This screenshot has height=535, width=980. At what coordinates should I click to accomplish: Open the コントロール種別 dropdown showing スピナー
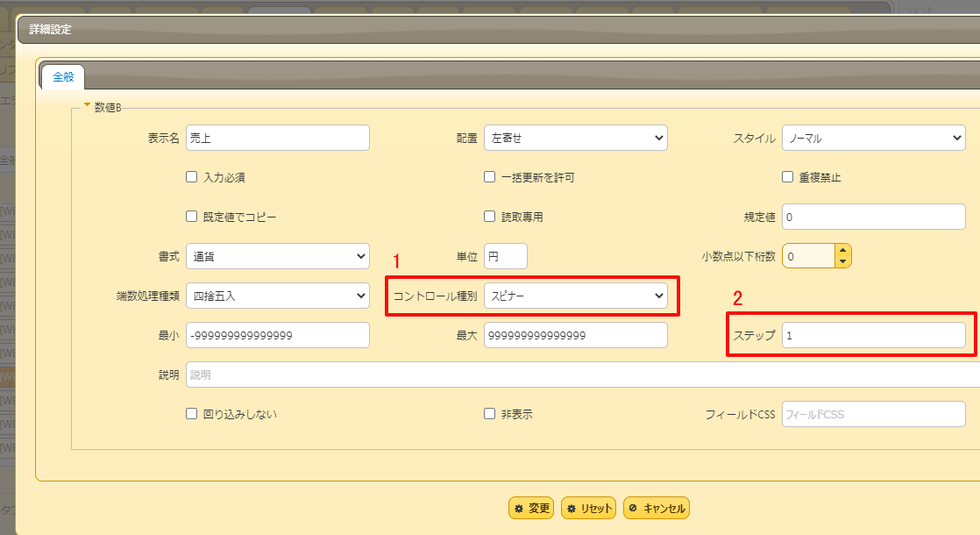[575, 296]
